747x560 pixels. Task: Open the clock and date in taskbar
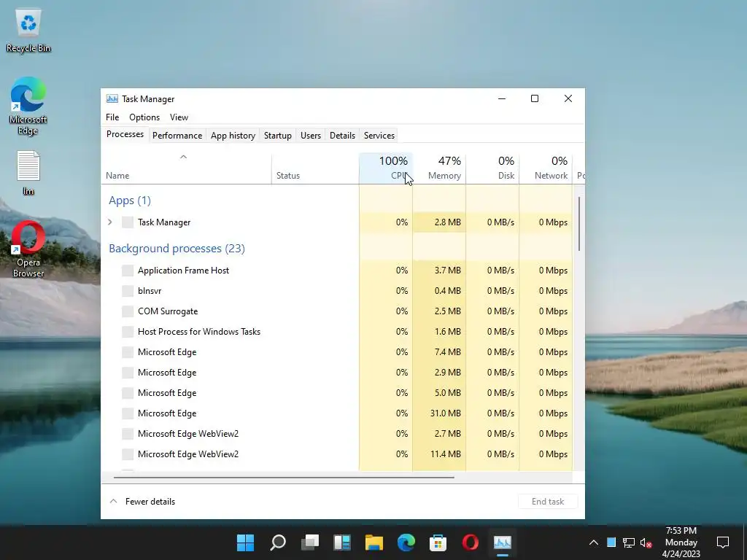(x=681, y=542)
